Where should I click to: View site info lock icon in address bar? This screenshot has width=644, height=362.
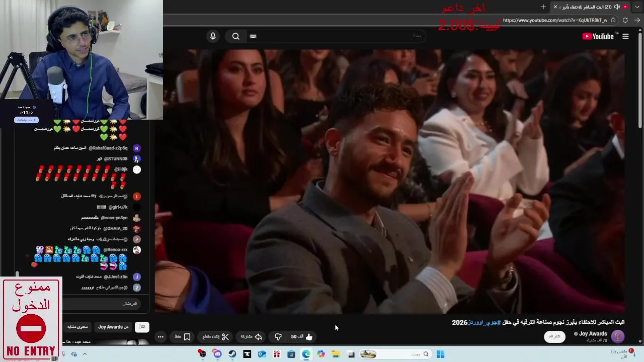pos(613,20)
